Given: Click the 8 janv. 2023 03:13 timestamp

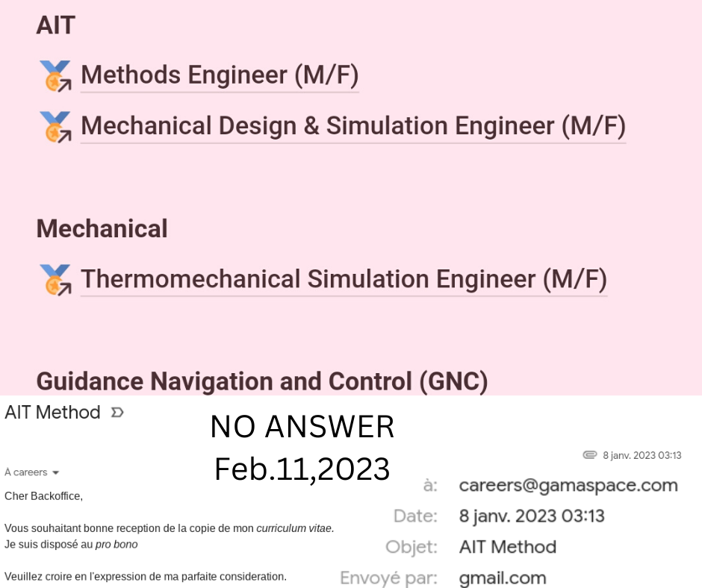Looking at the screenshot, I should pyautogui.click(x=642, y=455).
